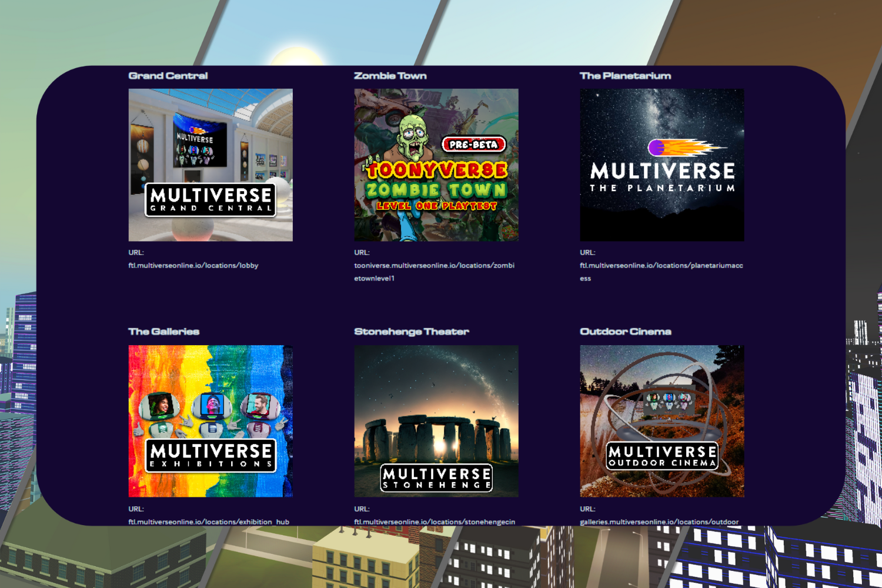The width and height of the screenshot is (882, 588).
Task: Open the Zombie Town level one thumbnail
Action: click(x=436, y=165)
